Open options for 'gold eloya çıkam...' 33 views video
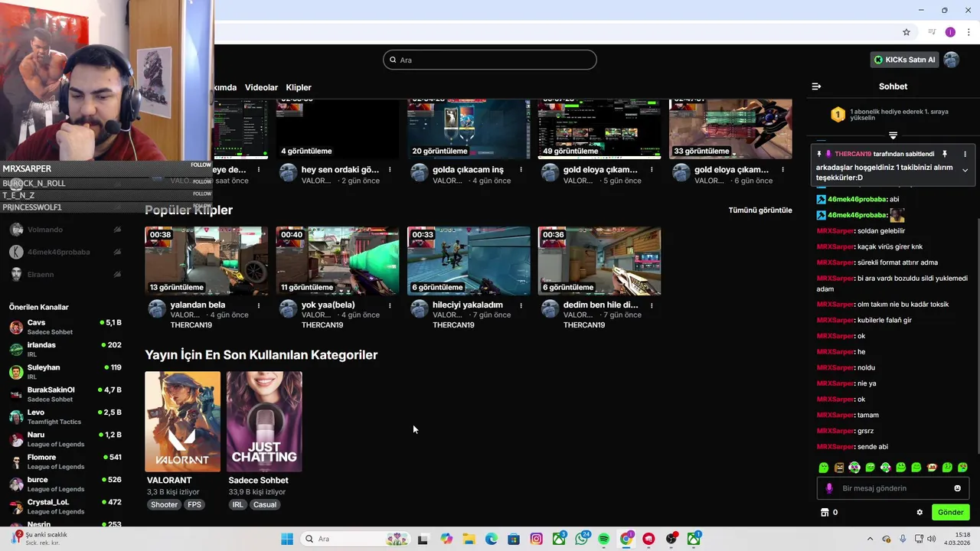The image size is (980, 551). [782, 169]
